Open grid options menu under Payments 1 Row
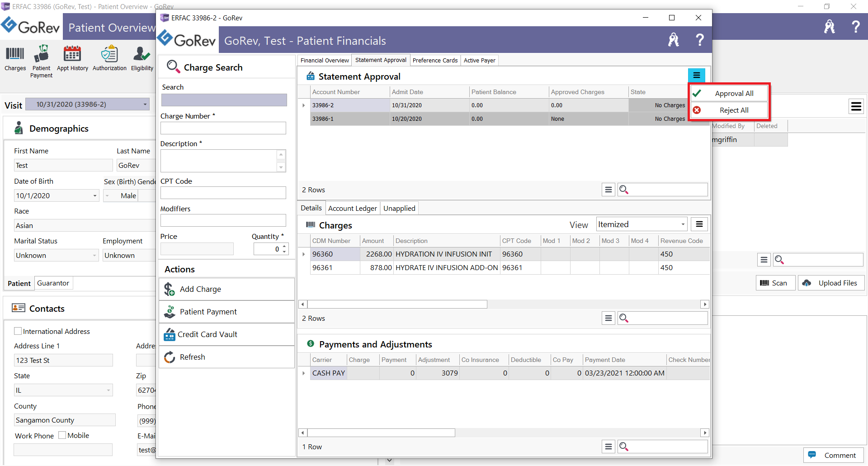This screenshot has width=868, height=466. click(609, 447)
